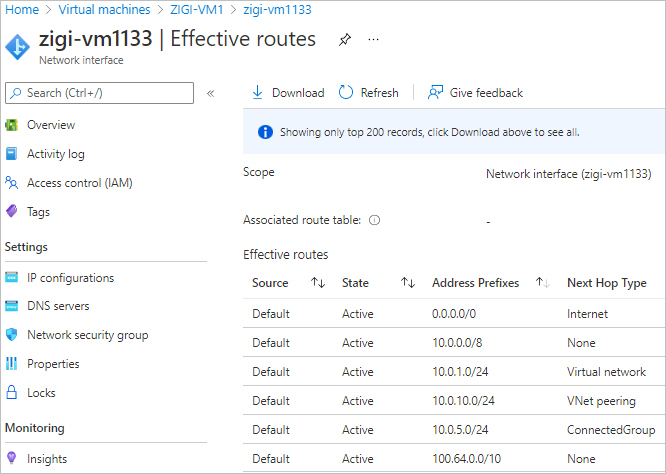
Task: Open the IP configurations menu item
Action: [71, 278]
